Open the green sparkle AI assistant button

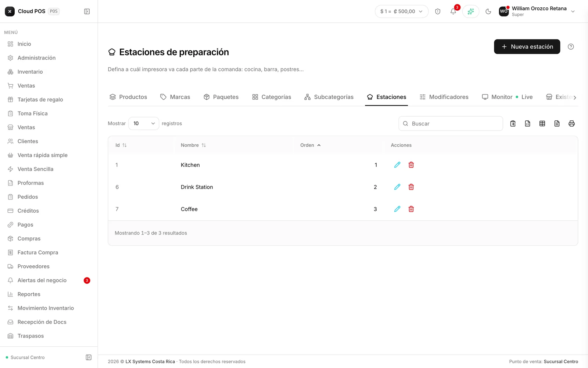tap(471, 11)
